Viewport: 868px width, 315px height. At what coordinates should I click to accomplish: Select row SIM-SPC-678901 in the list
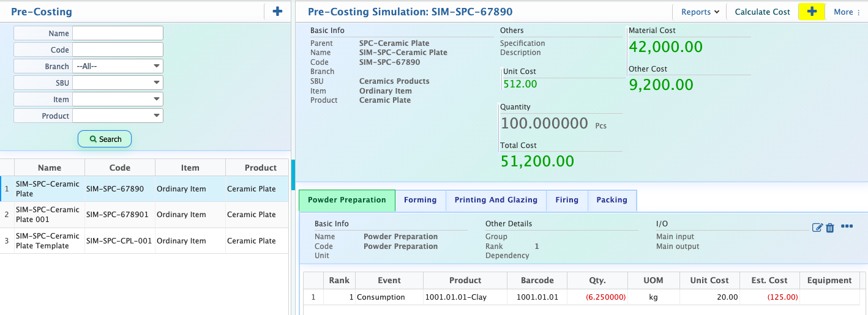pyautogui.click(x=144, y=215)
